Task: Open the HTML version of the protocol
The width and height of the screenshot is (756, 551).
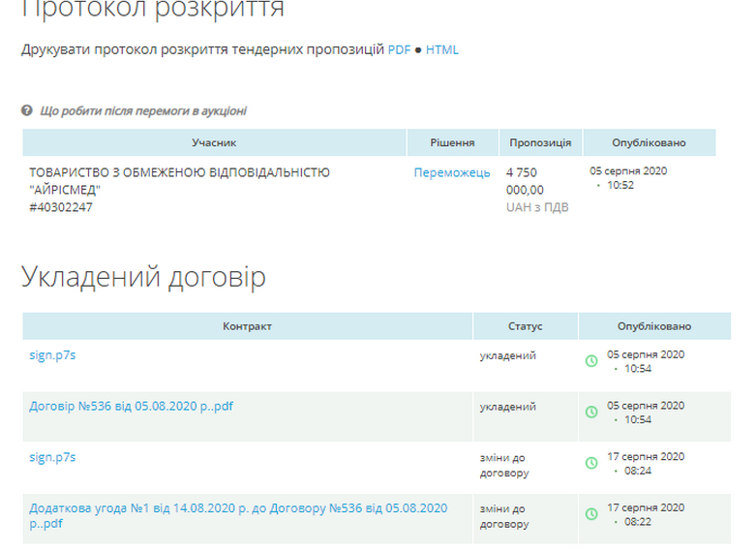Action: point(442,49)
